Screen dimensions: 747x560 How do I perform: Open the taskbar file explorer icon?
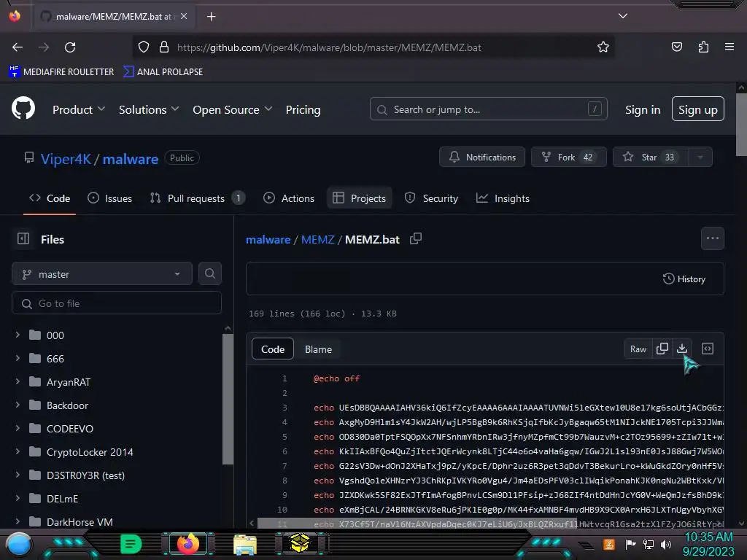tap(245, 544)
